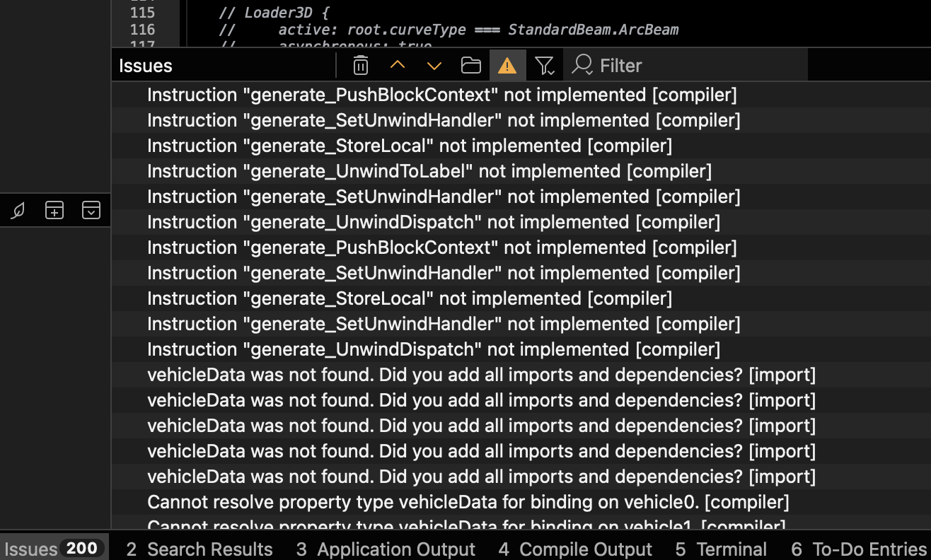The image size is (931, 560).
Task: Go to next issue with down arrow
Action: pos(434,66)
